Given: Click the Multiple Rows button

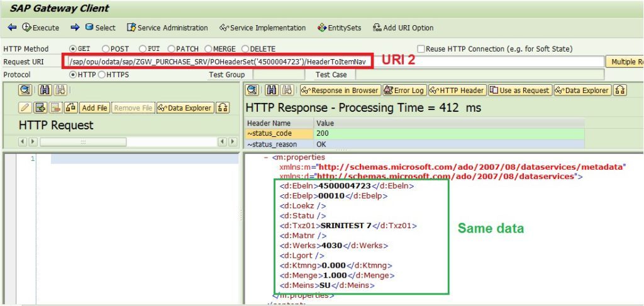Looking at the screenshot, I should point(625,62).
